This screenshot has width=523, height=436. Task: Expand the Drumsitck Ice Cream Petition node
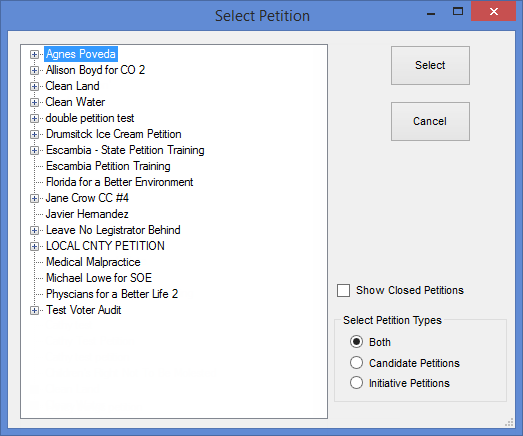point(34,134)
